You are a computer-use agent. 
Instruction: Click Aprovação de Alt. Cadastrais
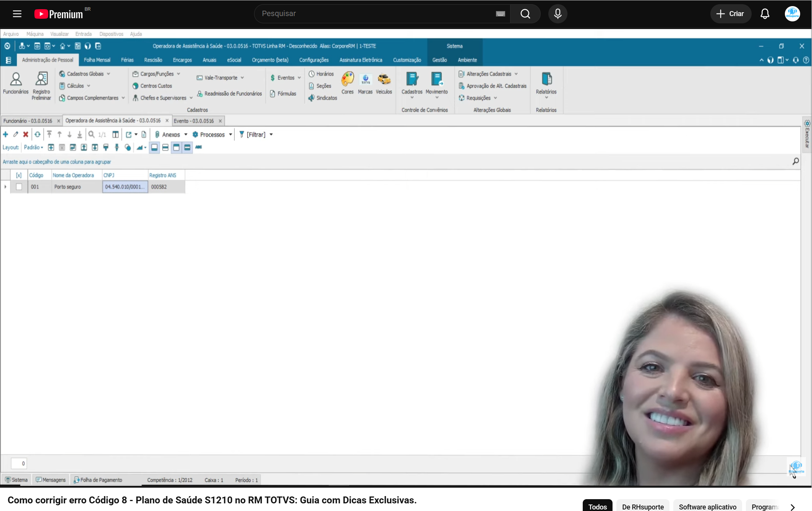click(x=493, y=86)
